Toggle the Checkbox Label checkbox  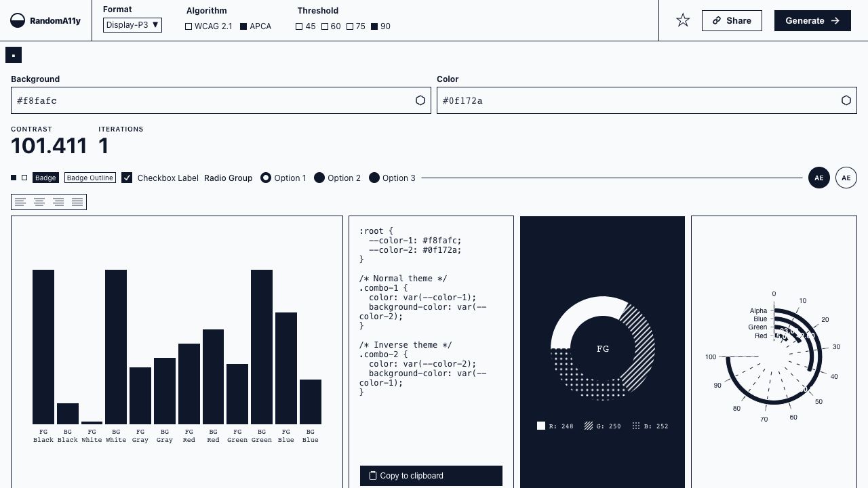click(127, 178)
